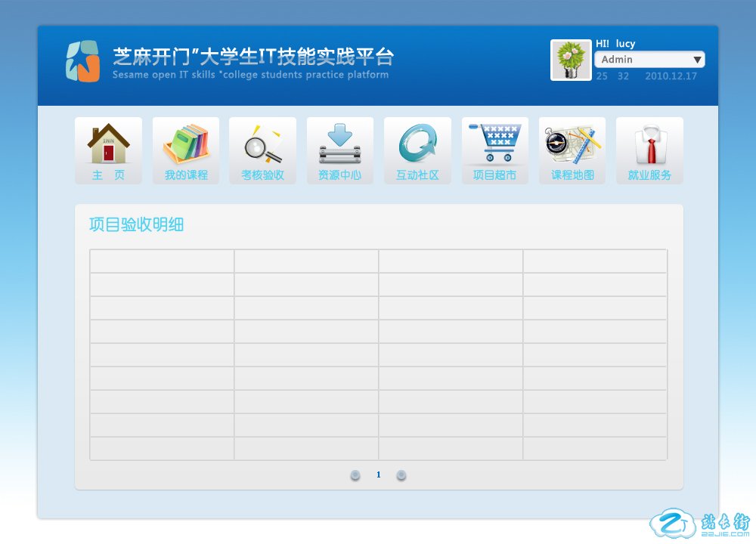
Task: Click the 2010.12.17 date in header
Action: click(x=671, y=76)
